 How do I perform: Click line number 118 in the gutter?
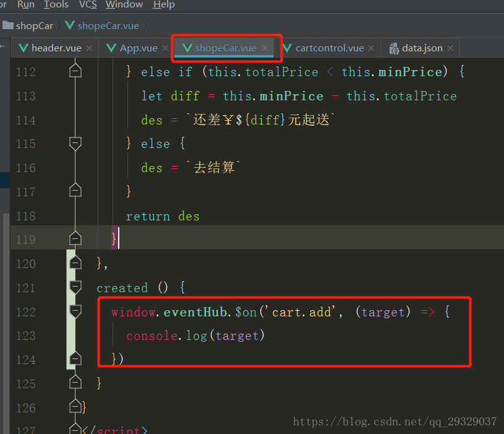click(26, 216)
